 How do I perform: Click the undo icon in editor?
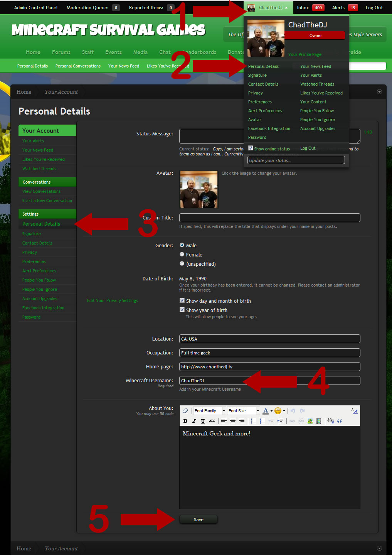[x=293, y=411]
